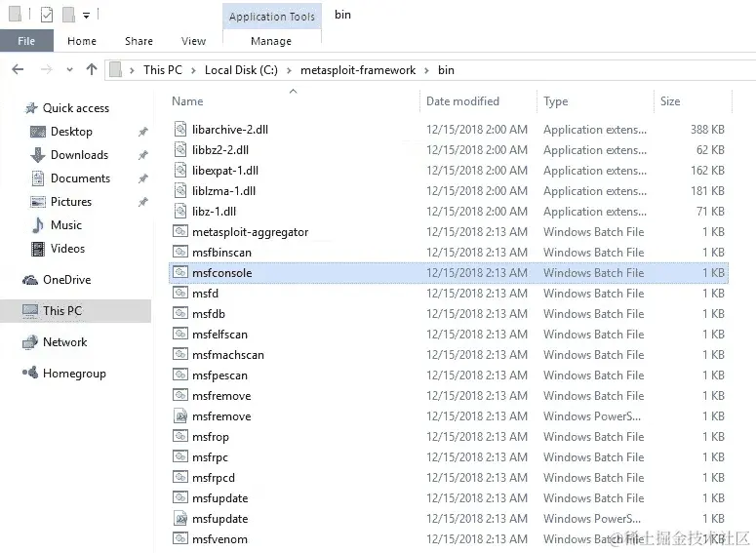Image resolution: width=756 pixels, height=553 pixels.
Task: Click the bin breadcrumb segment
Action: pyautogui.click(x=446, y=70)
